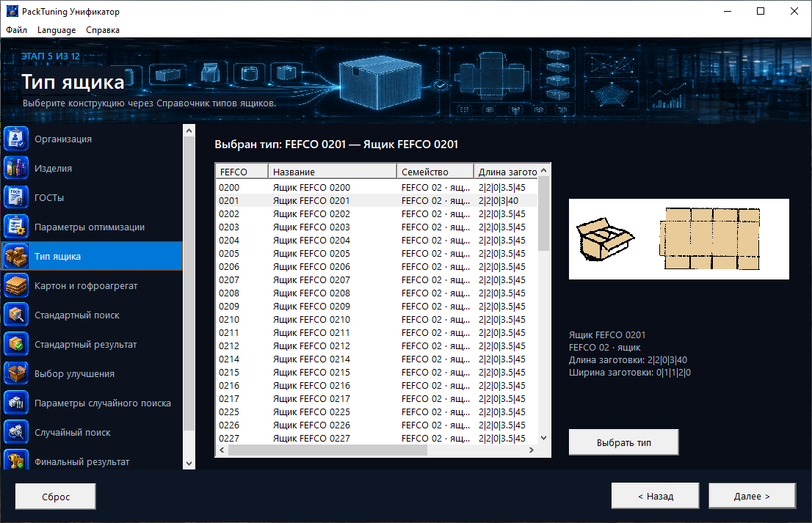The image size is (812, 523).
Task: Click the PackTuning app icon in title bar
Action: 12,12
